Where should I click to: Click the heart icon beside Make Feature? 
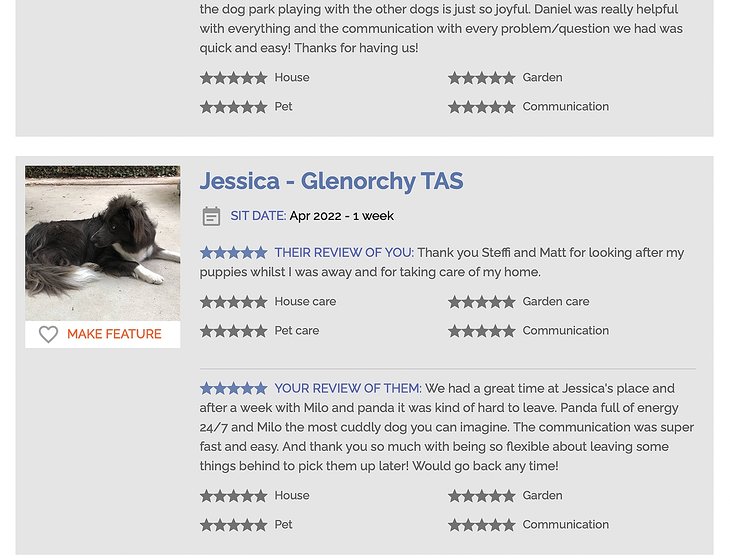[x=48, y=334]
